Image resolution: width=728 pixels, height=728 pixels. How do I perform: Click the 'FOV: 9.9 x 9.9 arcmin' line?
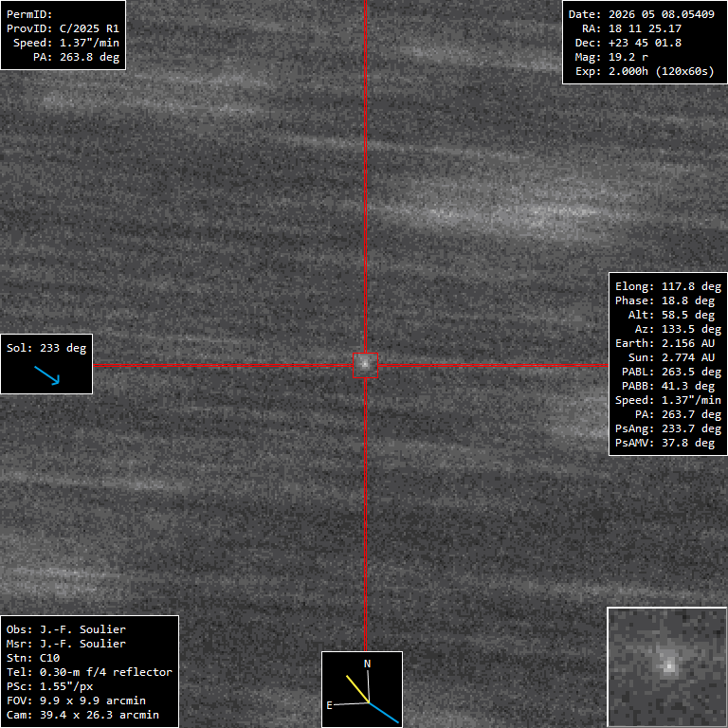pos(76,701)
